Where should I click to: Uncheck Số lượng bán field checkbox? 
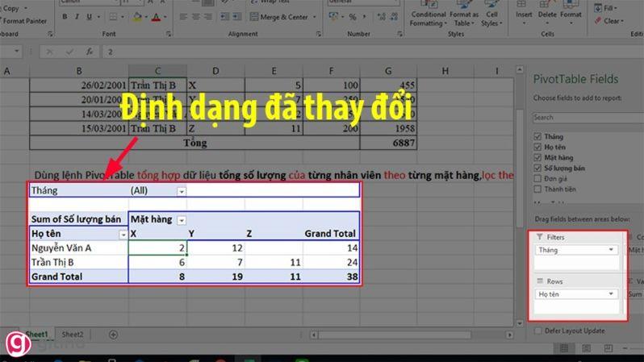(x=537, y=168)
